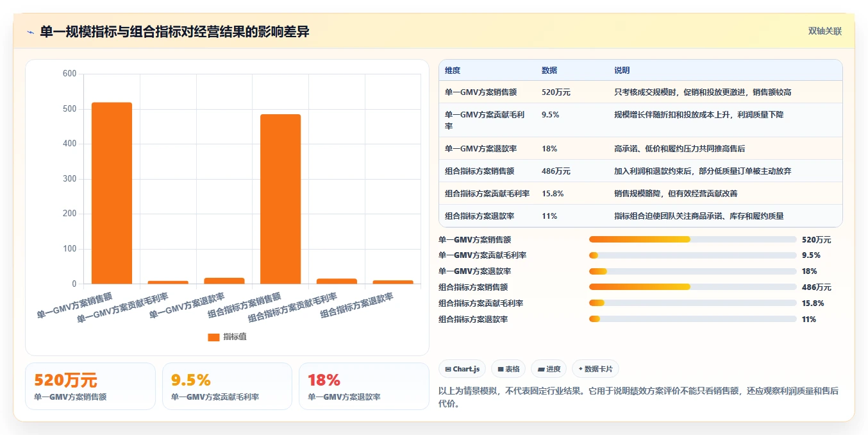Click the 单一GMV方案退款率 bar in chart
This screenshot has height=435, width=868.
(x=224, y=280)
